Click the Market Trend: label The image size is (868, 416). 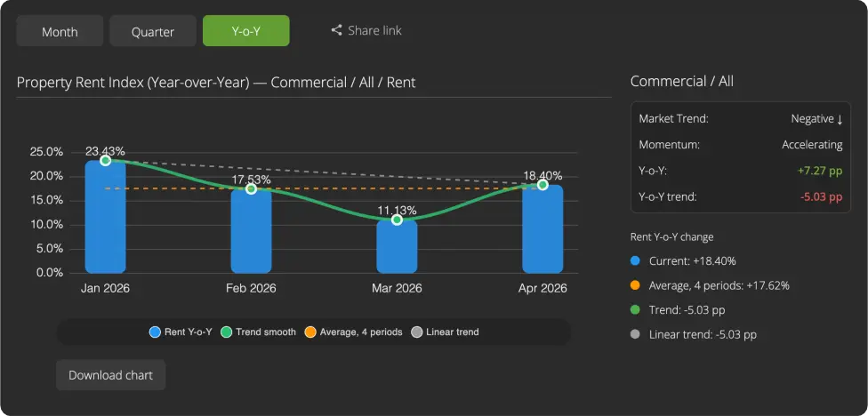(x=674, y=119)
